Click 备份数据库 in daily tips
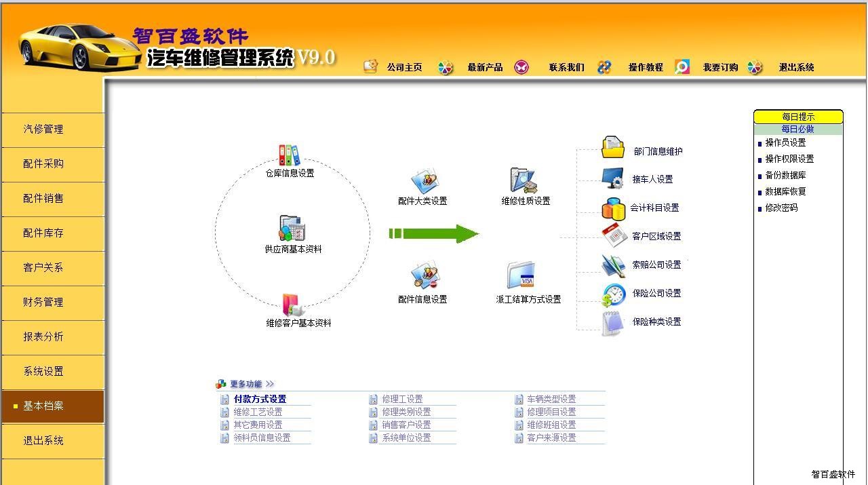Screen dimensions: 868x485 click(785, 176)
